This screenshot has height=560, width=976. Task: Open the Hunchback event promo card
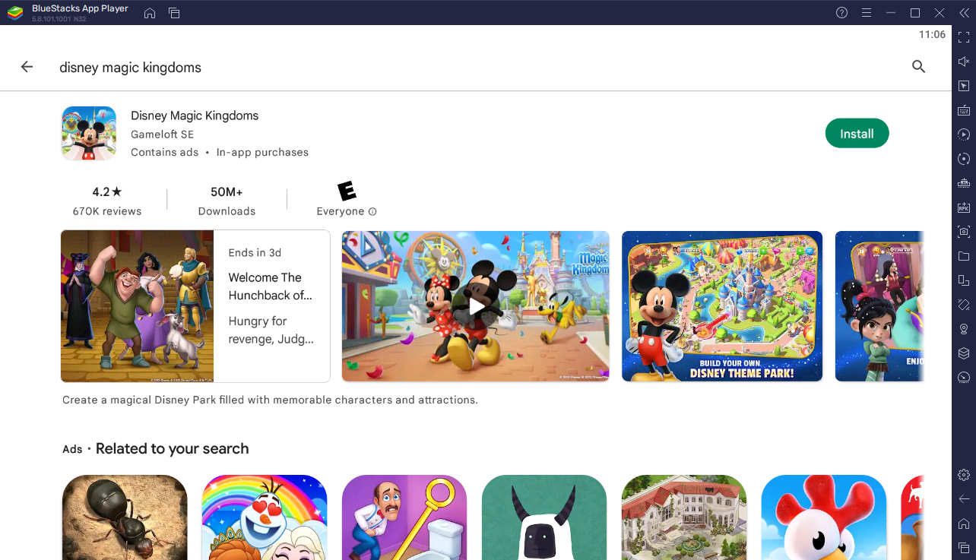[x=195, y=306]
